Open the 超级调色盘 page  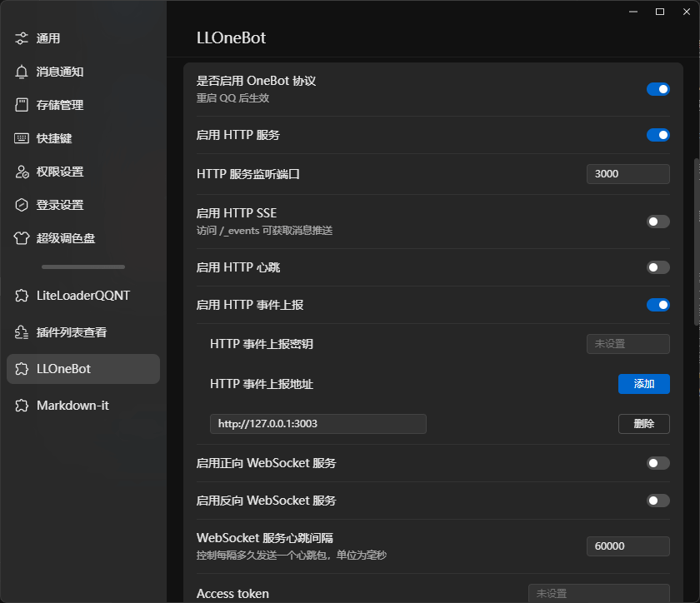pyautogui.click(x=83, y=238)
